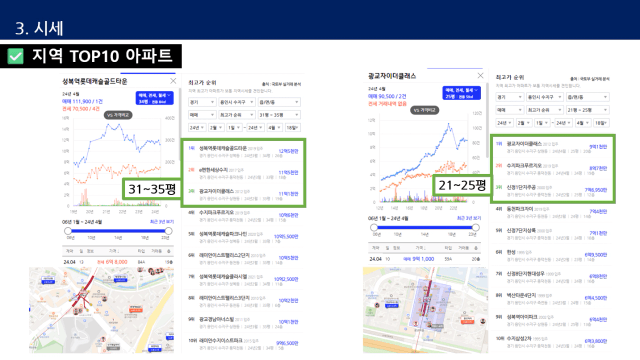The image size is (640, 360).
Task: Open 매매 deal type dropdown in 21평~25평 panel
Action: point(509,110)
